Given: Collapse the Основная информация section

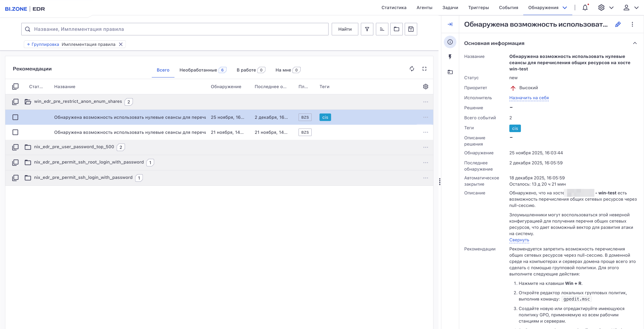Looking at the screenshot, I should (634, 43).
